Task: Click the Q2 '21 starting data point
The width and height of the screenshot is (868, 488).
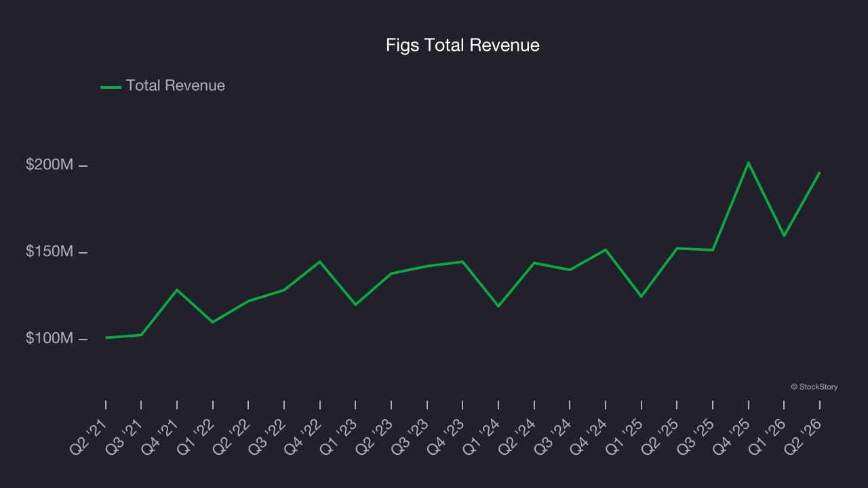Action: (x=106, y=338)
